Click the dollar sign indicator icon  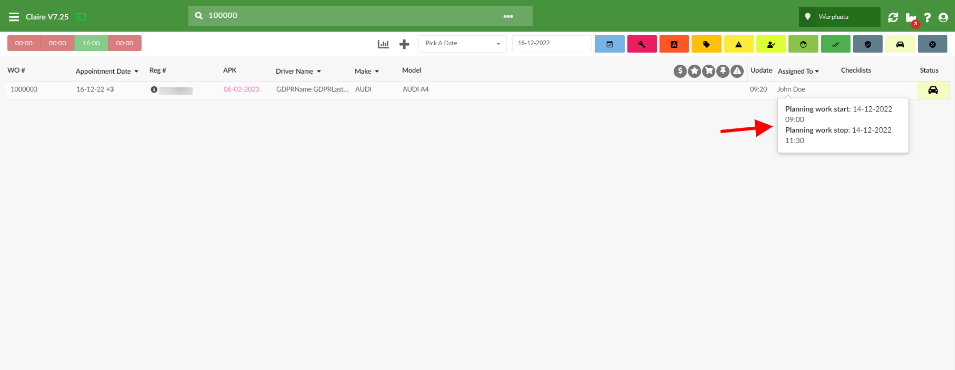[x=680, y=71]
